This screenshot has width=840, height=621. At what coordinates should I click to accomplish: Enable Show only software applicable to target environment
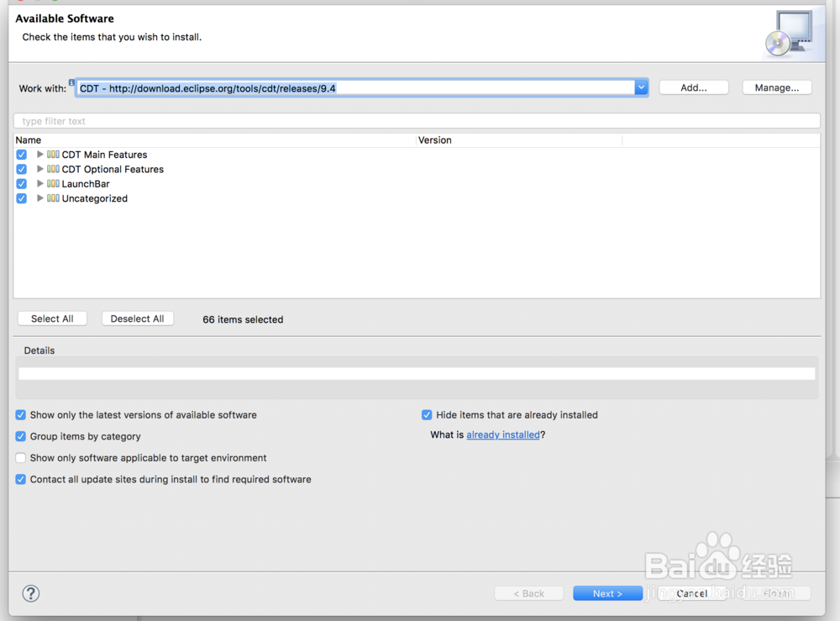pyautogui.click(x=20, y=458)
